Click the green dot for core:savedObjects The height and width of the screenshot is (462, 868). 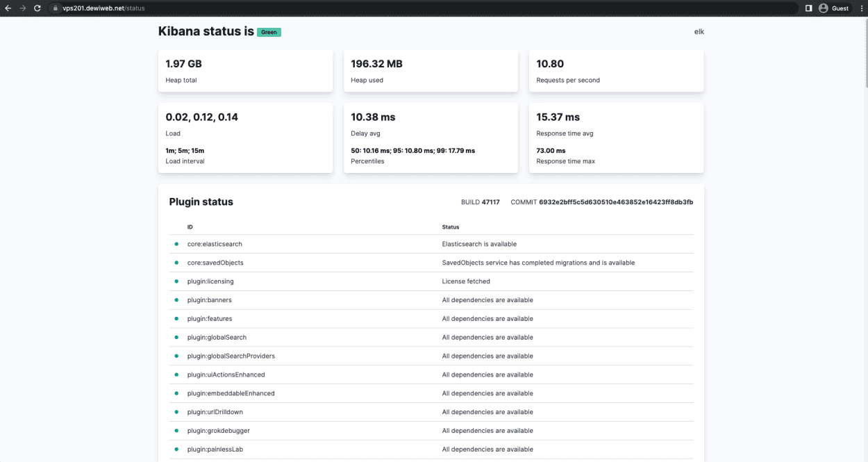coord(176,263)
